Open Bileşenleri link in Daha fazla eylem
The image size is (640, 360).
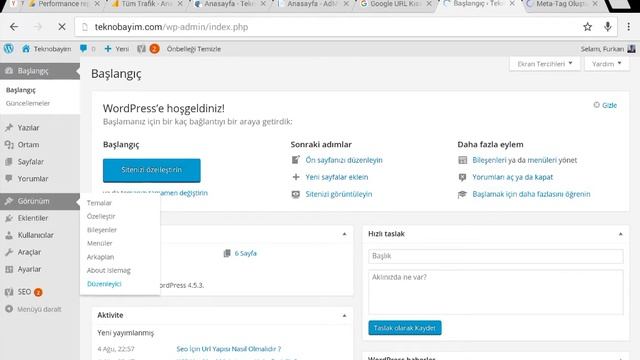click(489, 160)
